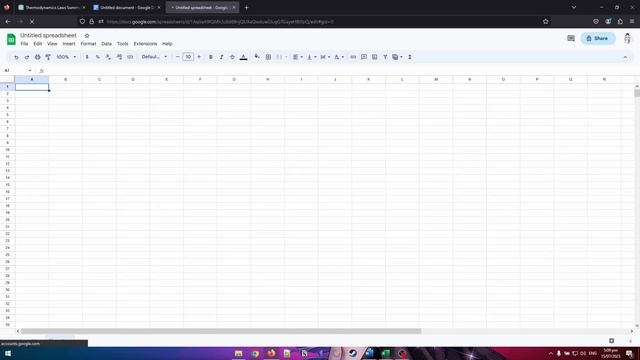Select column header B

pos(66,79)
